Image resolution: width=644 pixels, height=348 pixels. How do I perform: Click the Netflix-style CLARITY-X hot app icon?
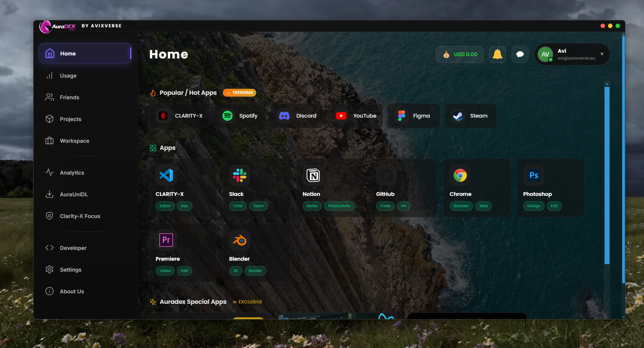click(x=163, y=116)
